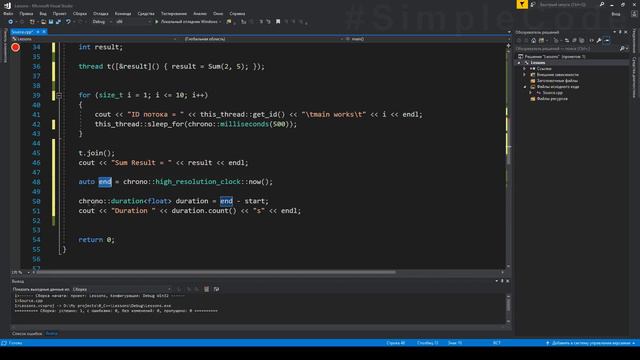Image resolution: width=640 pixels, height=360 pixels.
Task: Open the x86 platform dropdown
Action: pos(149,22)
